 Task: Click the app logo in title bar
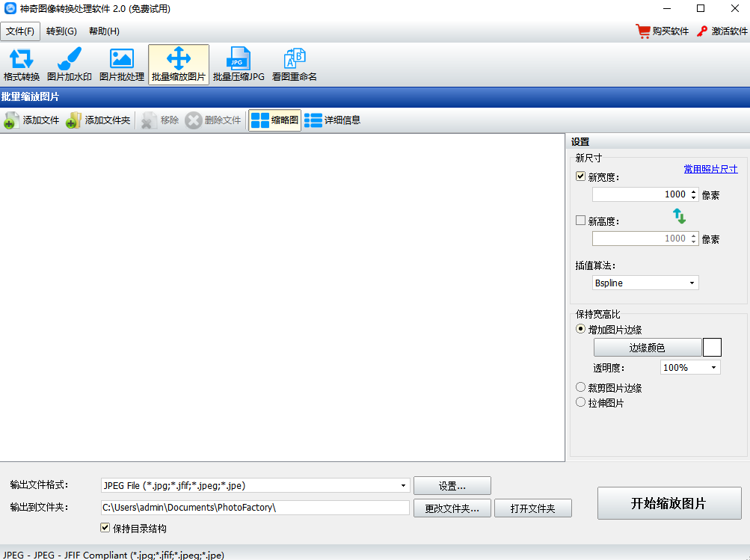(x=10, y=9)
